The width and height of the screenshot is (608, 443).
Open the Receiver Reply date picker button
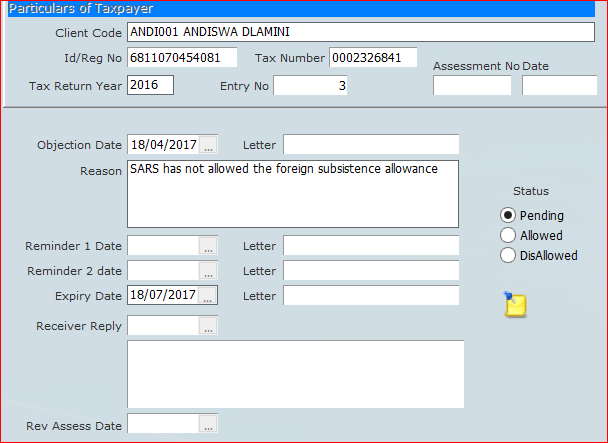tap(208, 325)
